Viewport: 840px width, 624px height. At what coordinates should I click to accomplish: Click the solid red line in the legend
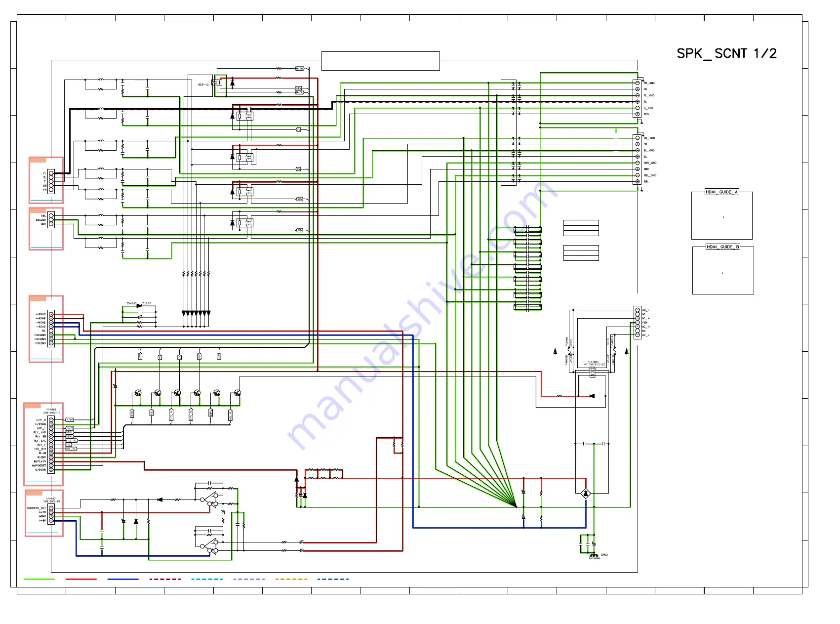(x=81, y=579)
